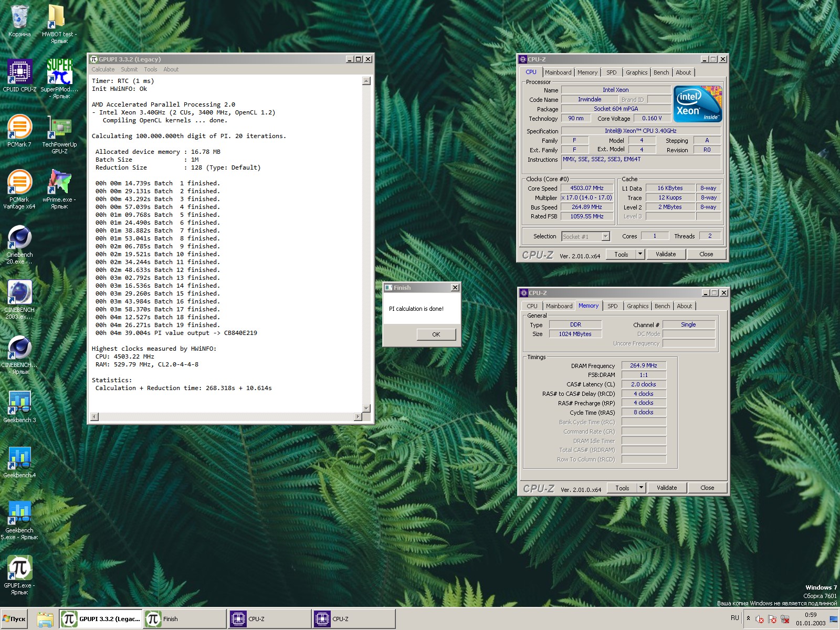Switch to GPUPI 3.3.2 taskbar button
This screenshot has height=630, width=840.
click(x=100, y=619)
